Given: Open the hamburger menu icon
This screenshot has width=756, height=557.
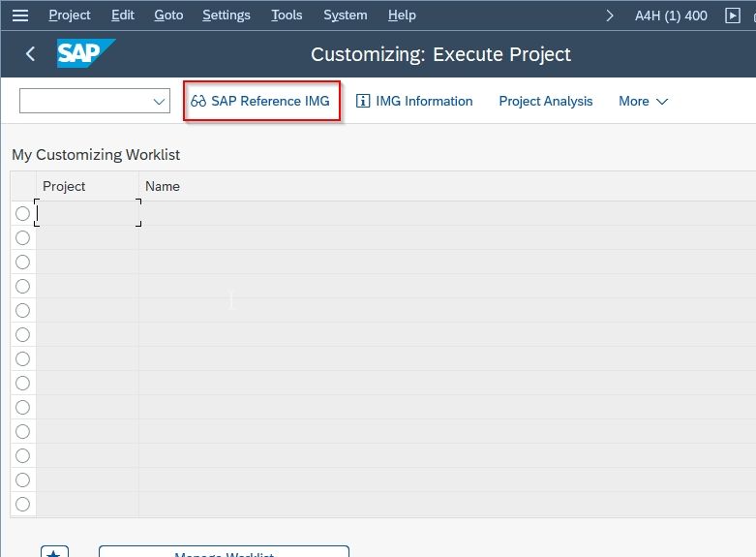Looking at the screenshot, I should coord(20,15).
